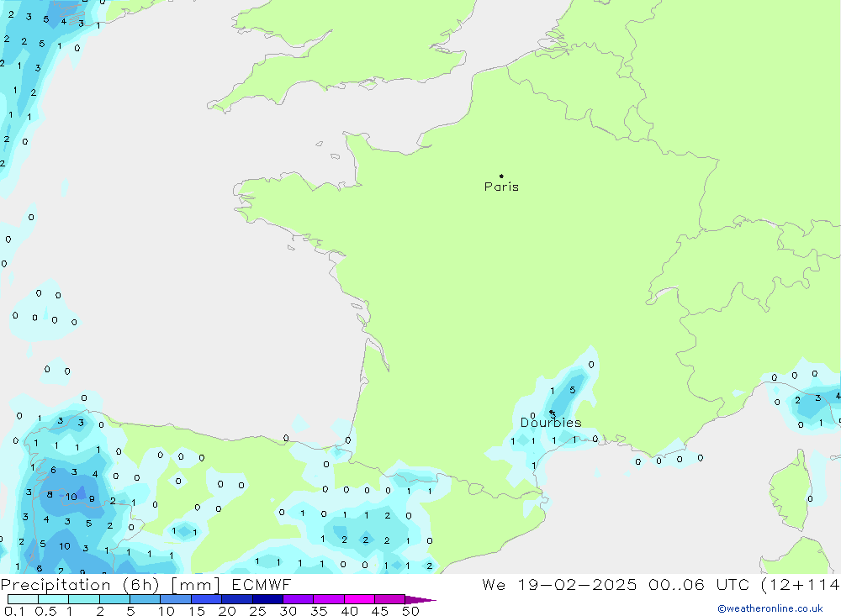Click the 0.5 legend scale label
Image resolution: width=841 pixels, height=616 pixels.
coord(45,611)
